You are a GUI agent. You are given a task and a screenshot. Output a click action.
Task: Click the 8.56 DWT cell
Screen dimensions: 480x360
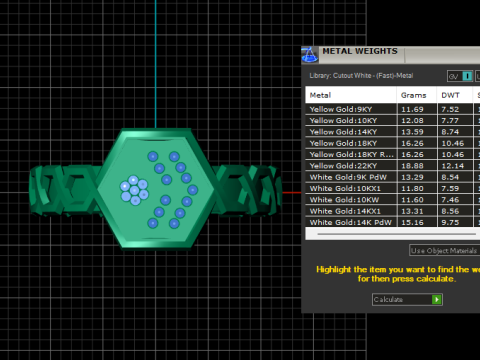point(455,211)
